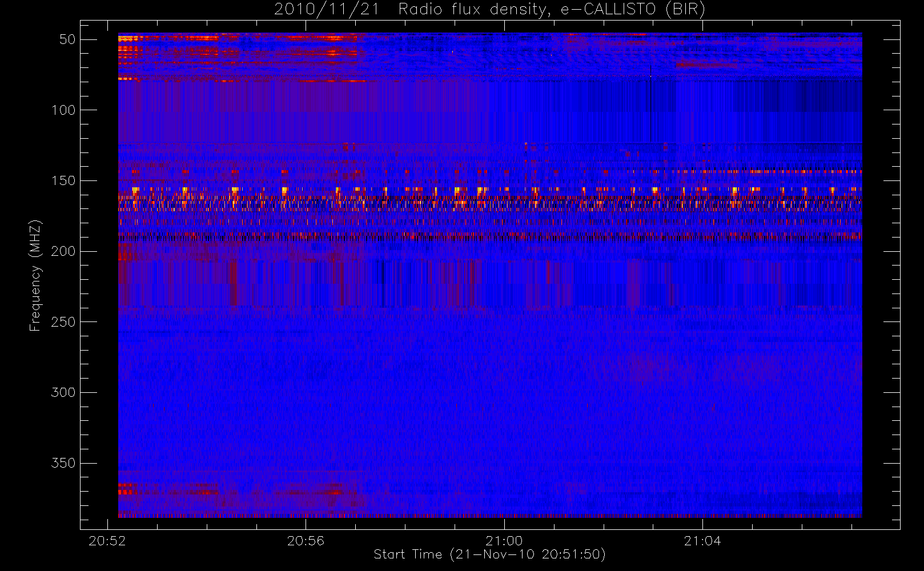Select the 50 frequency tick label
Image resolution: width=924 pixels, height=571 pixels.
pos(67,39)
